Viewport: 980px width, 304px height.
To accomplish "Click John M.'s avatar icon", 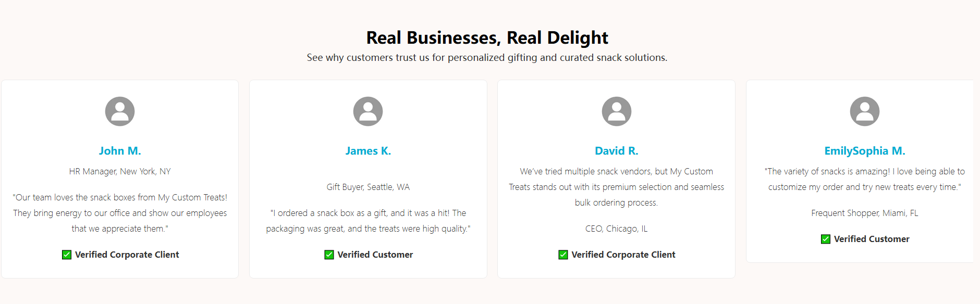I will tap(120, 111).
